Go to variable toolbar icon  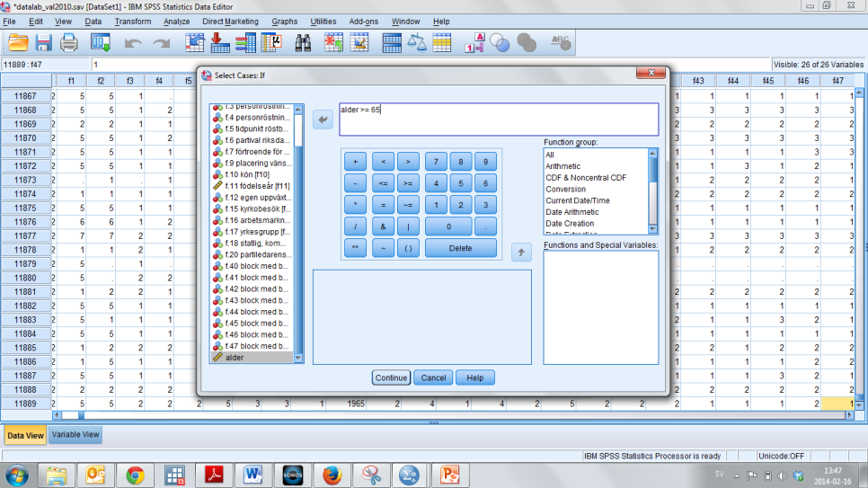(x=220, y=42)
